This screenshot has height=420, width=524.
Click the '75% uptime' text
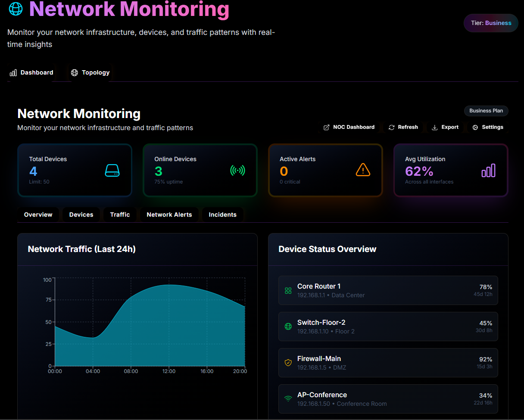(x=168, y=182)
